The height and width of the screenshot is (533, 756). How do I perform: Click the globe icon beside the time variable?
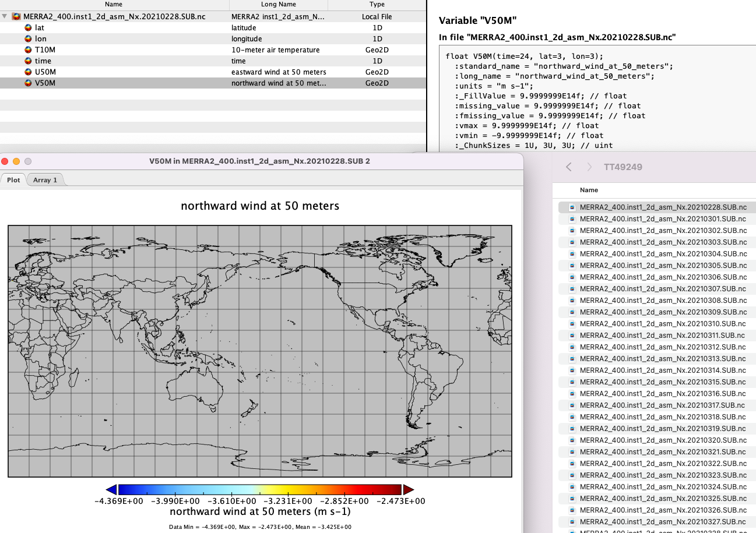click(x=28, y=61)
